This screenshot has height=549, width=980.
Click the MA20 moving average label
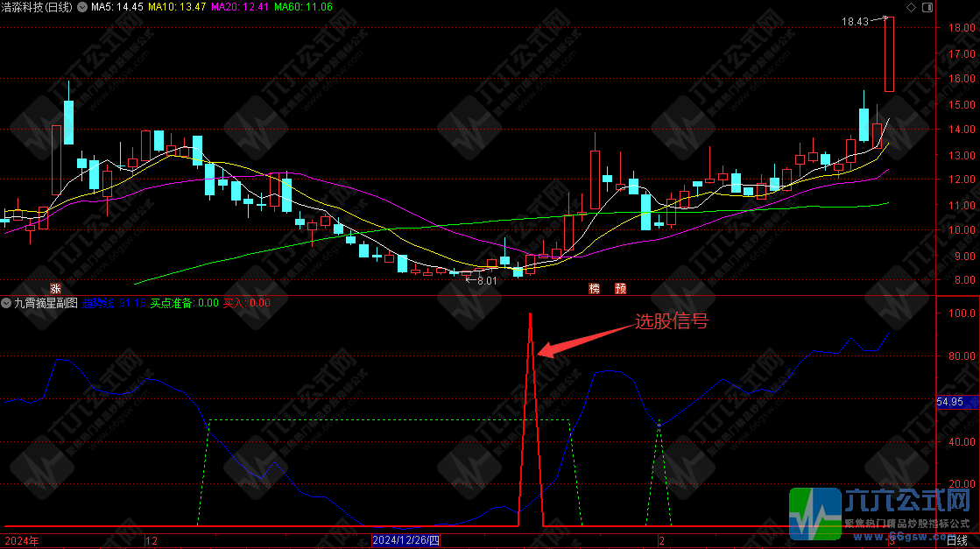(x=239, y=7)
